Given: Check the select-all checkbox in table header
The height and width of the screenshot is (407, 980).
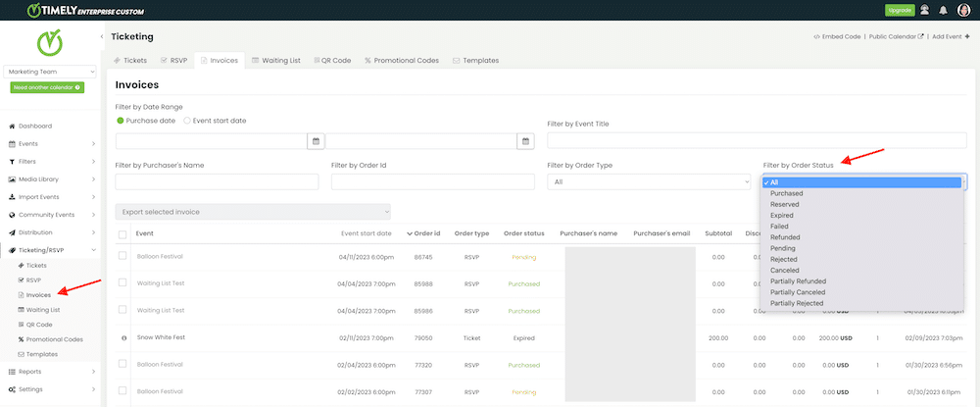Looking at the screenshot, I should (x=122, y=234).
